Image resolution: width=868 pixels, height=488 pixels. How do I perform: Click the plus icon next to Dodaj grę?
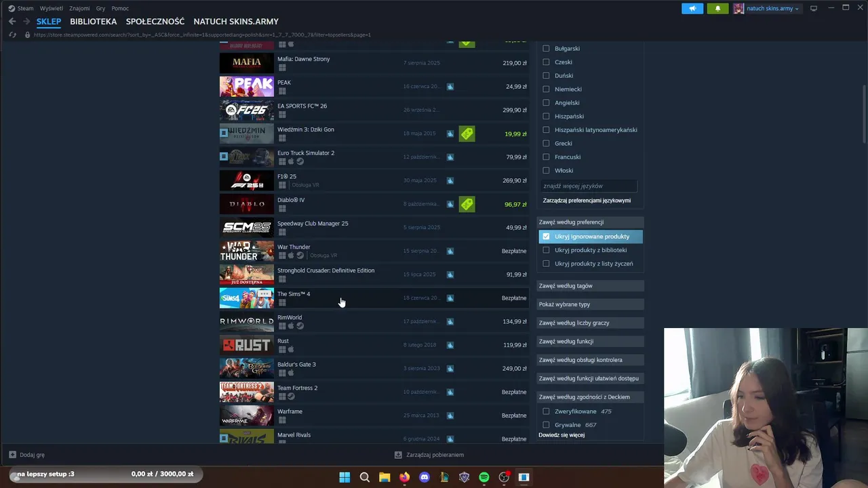[12, 455]
